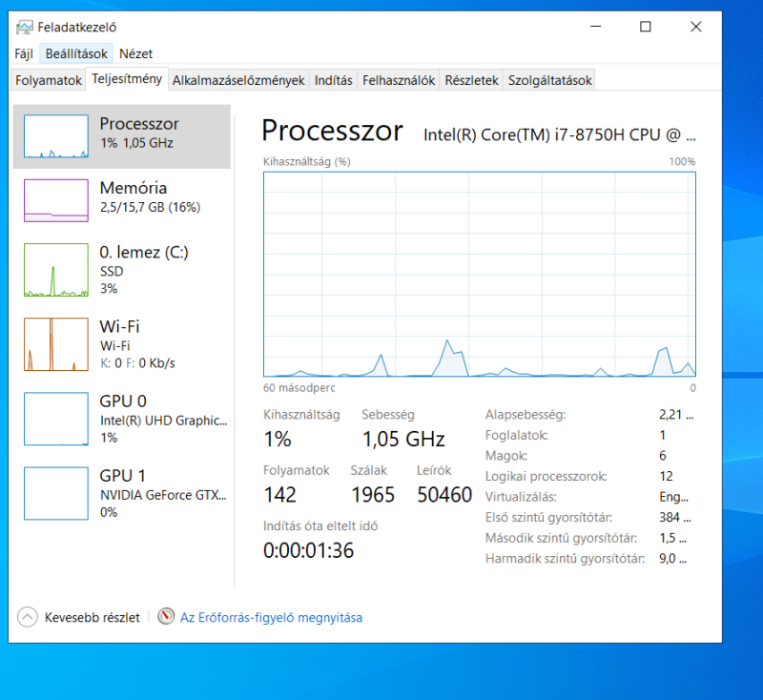Open the Nézet menu
This screenshot has width=763, height=700.
135,53
